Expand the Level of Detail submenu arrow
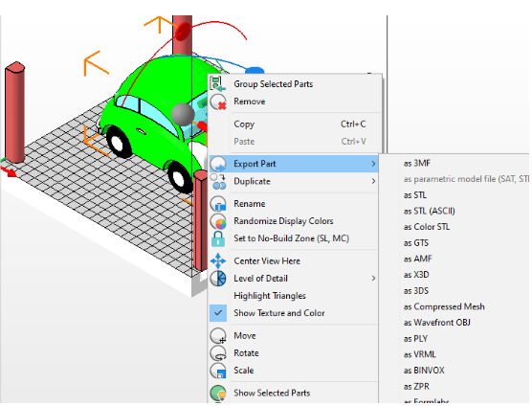 [373, 279]
